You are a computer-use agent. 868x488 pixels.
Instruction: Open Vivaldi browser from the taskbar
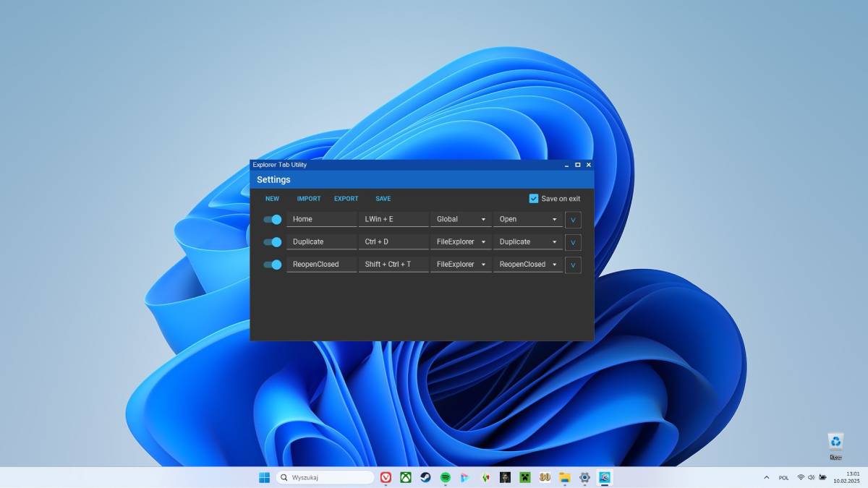point(386,477)
